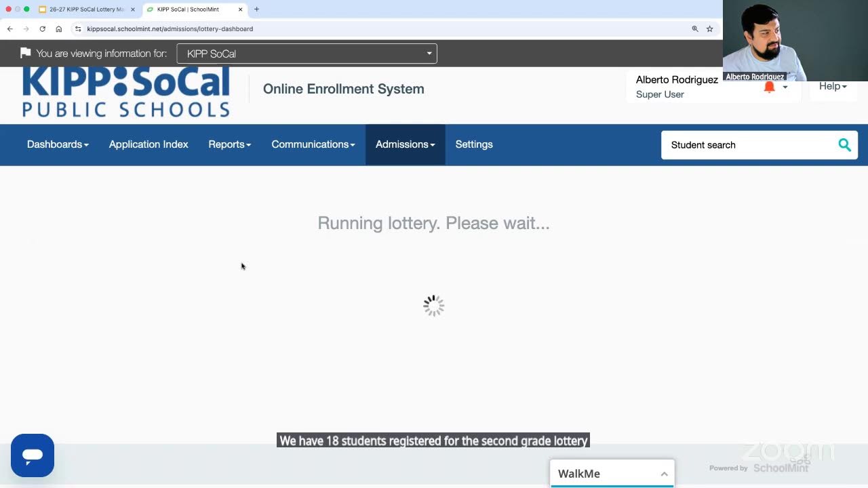Click the address bar URL
The height and width of the screenshot is (488, 868).
[x=170, y=28]
